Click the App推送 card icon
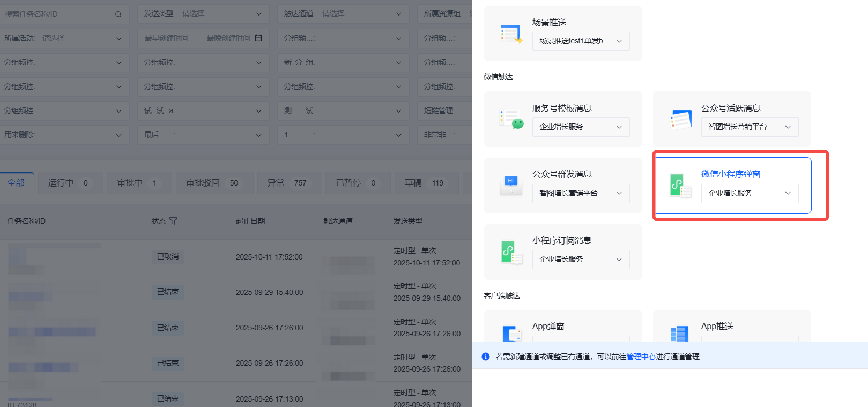 tap(679, 334)
